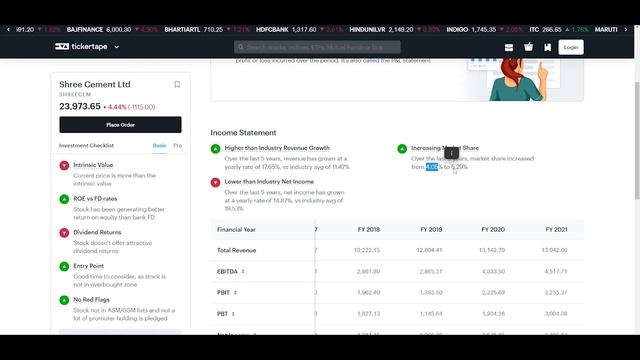This screenshot has height=360, width=640.
Task: Click the FY 2019 column header
Action: (x=431, y=229)
